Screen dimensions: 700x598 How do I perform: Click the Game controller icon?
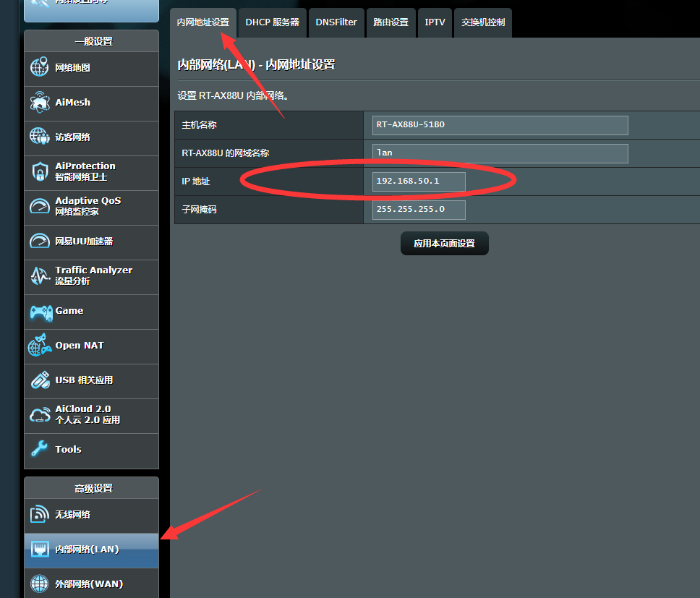39,311
